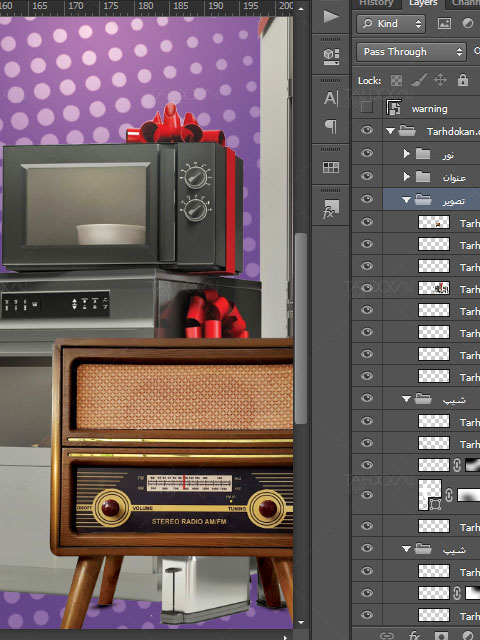Viewport: 480px width, 640px height.
Task: Create adjustment layer via half-filled circle icon
Action: coord(468,636)
